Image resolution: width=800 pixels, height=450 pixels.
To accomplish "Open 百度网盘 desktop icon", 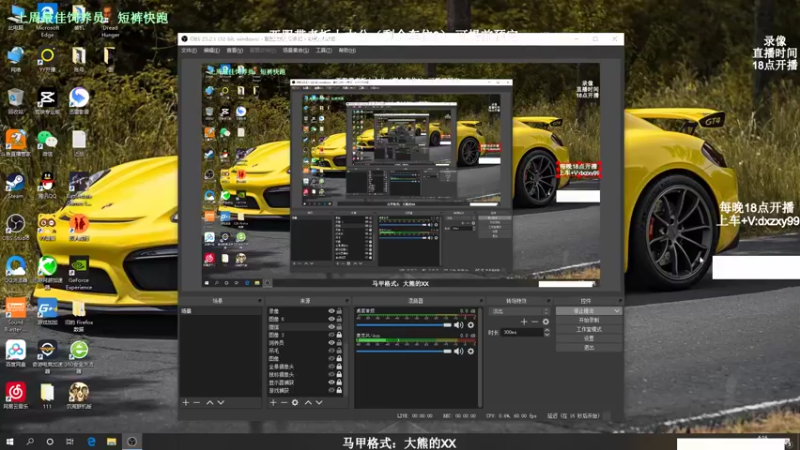I will pos(15,354).
